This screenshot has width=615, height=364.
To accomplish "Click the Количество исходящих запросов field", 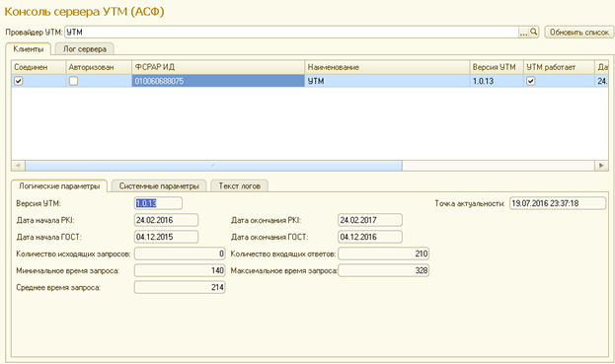I will point(180,254).
